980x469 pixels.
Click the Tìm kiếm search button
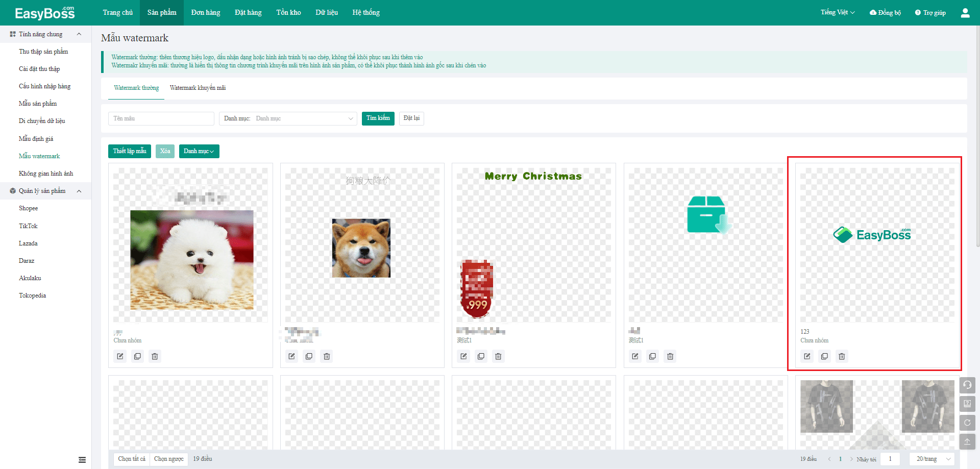(x=378, y=118)
